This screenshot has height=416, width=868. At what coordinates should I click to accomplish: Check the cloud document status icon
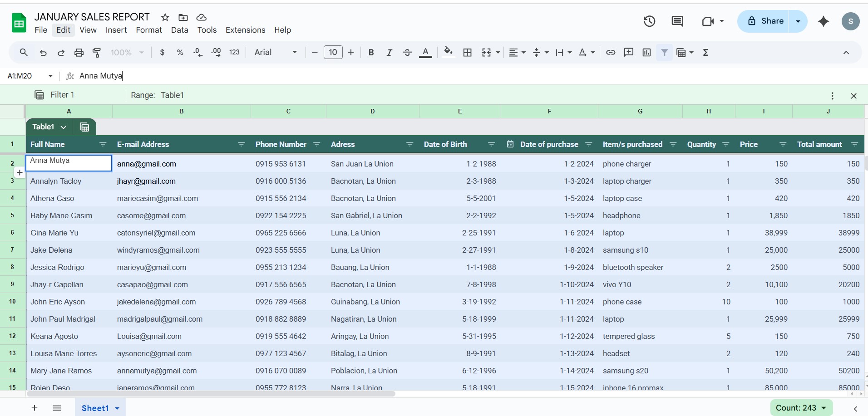[202, 17]
